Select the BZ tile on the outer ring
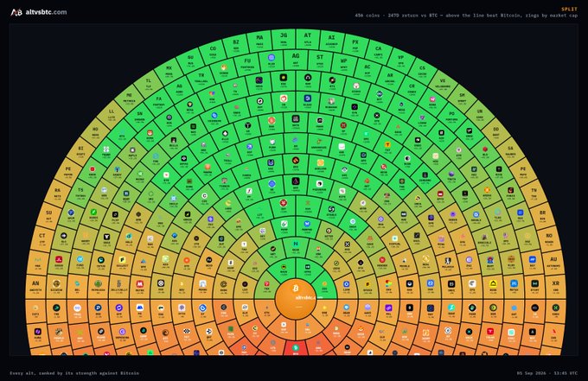This screenshot has height=381, width=588. (x=236, y=45)
